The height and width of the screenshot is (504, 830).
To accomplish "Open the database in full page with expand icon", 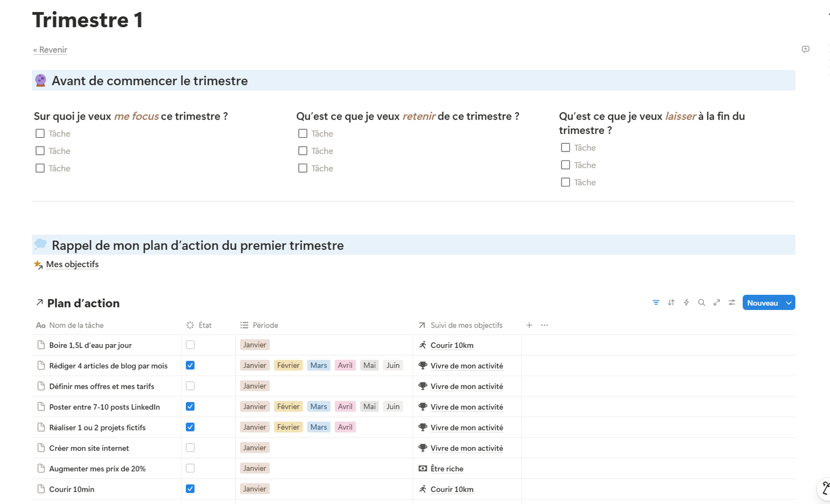I will [x=717, y=303].
